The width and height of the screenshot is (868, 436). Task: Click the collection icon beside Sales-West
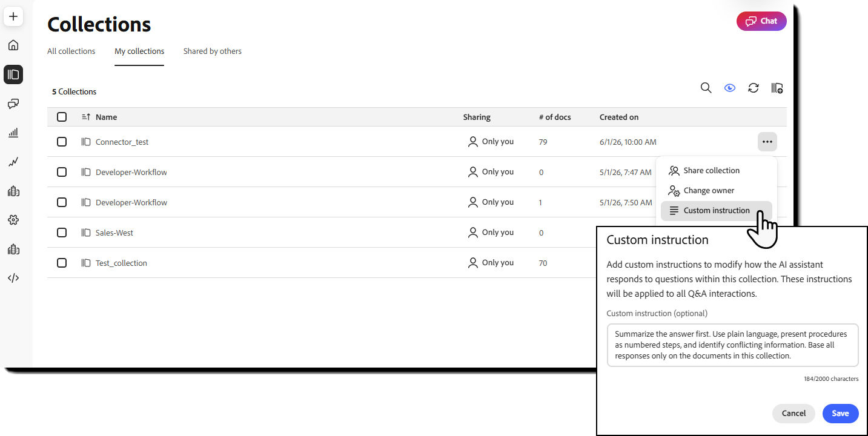[86, 233]
